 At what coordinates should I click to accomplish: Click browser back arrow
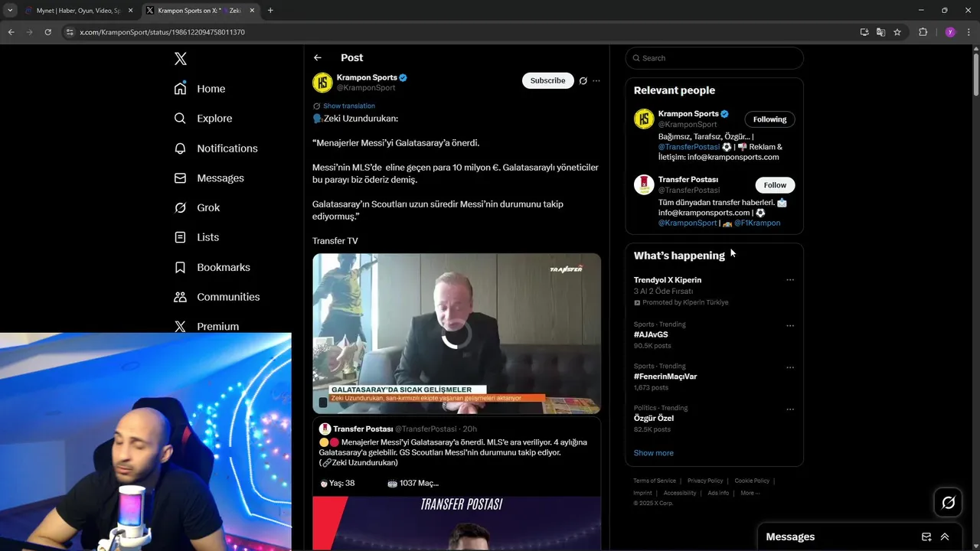pyautogui.click(x=11, y=32)
